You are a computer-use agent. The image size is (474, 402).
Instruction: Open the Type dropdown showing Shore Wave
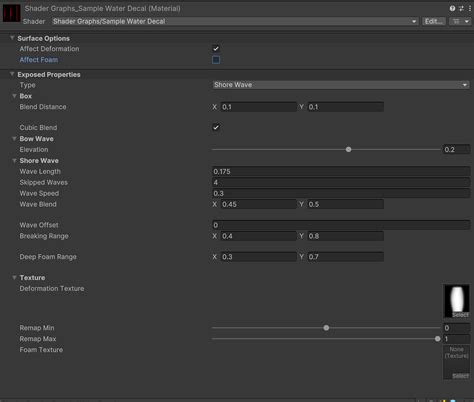click(341, 85)
